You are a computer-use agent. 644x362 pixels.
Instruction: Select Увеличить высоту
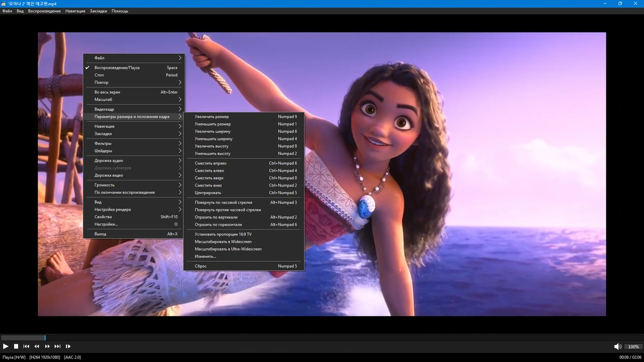coord(244,146)
